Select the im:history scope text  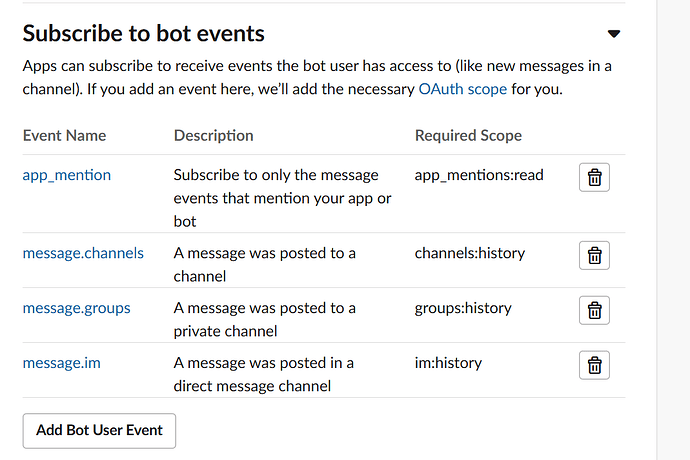(448, 363)
